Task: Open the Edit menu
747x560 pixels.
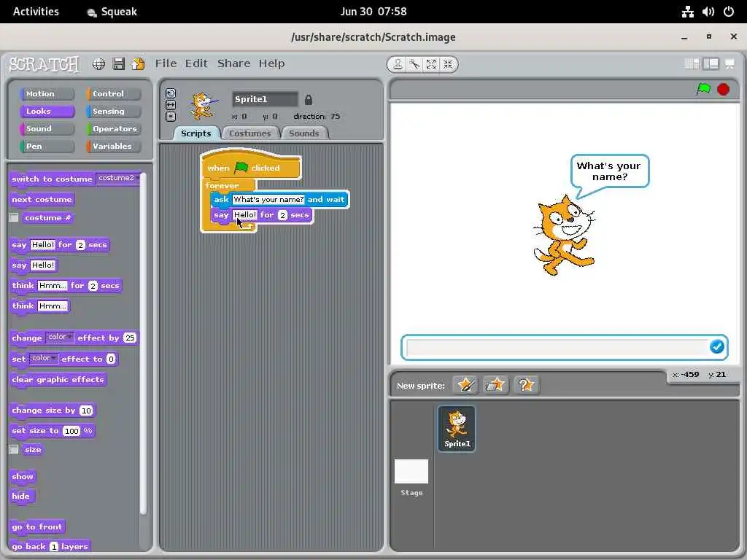Action: pyautogui.click(x=196, y=63)
